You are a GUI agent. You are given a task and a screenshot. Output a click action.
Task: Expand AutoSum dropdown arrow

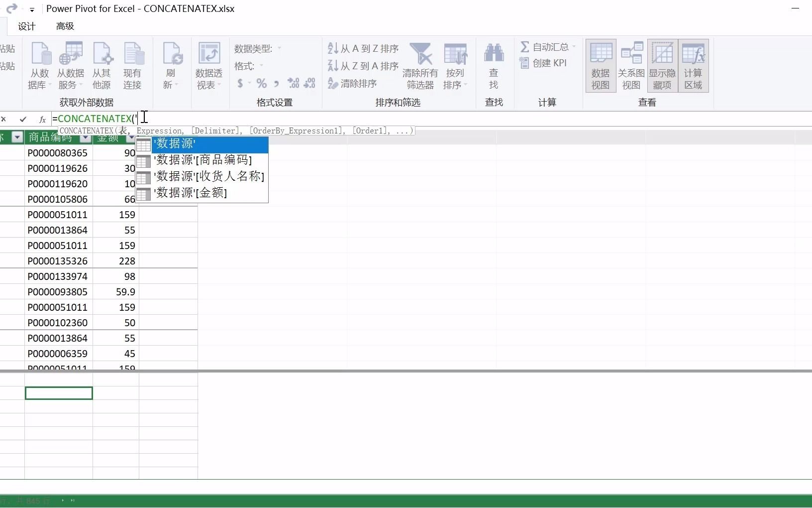(x=574, y=47)
